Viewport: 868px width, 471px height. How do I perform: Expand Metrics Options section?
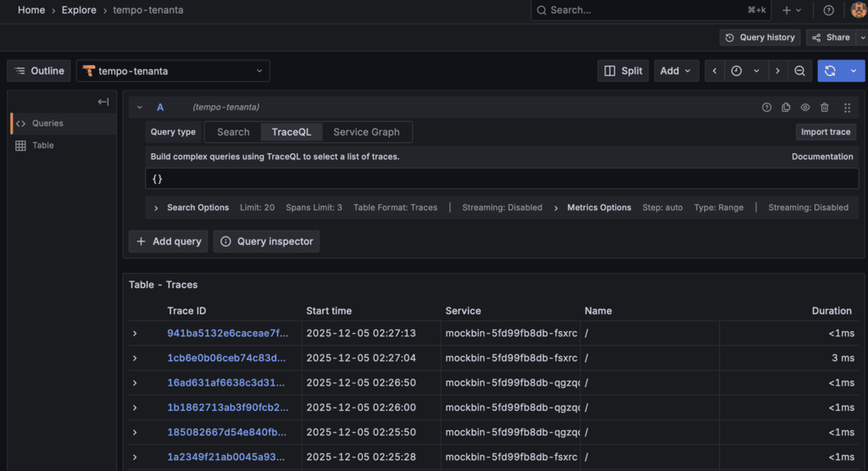[x=556, y=208]
